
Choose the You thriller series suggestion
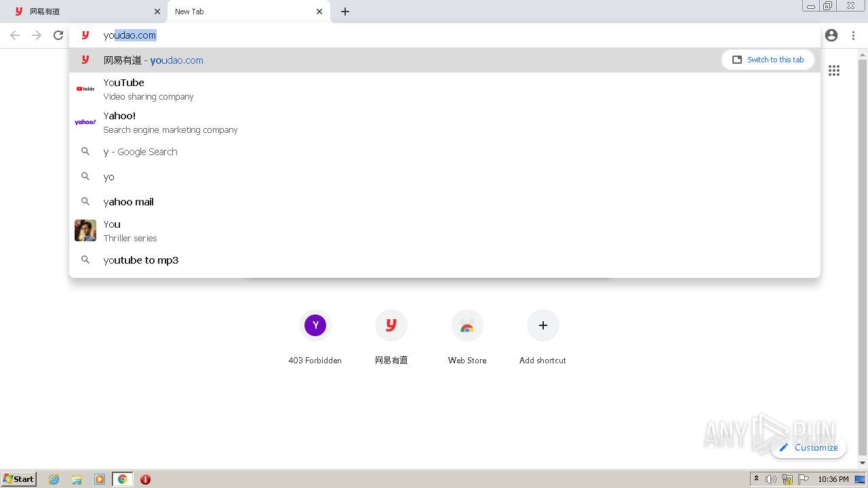(445, 230)
